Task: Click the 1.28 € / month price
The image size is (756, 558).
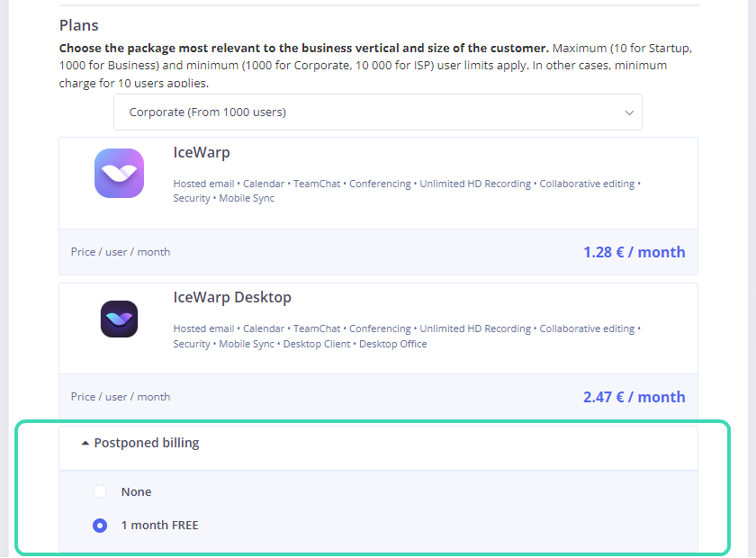Action: coord(634,252)
